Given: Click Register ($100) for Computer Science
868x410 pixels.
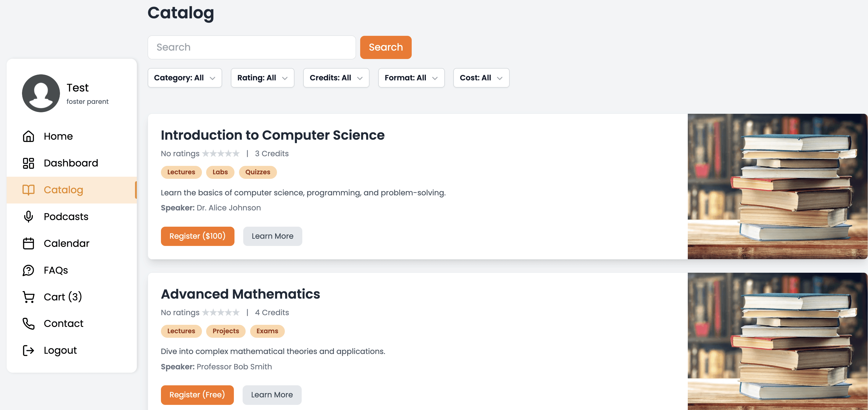Looking at the screenshot, I should [197, 236].
